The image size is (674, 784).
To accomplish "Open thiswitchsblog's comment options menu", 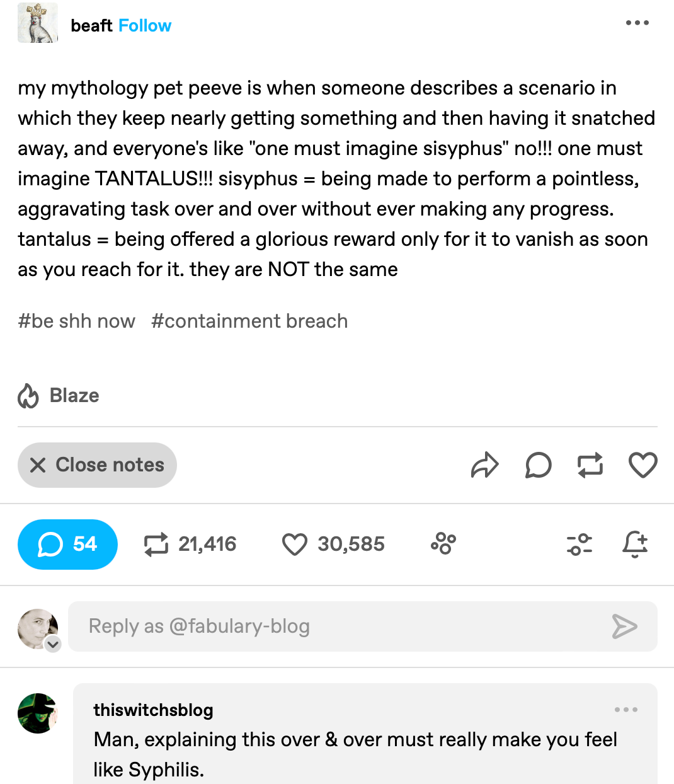I will [626, 710].
